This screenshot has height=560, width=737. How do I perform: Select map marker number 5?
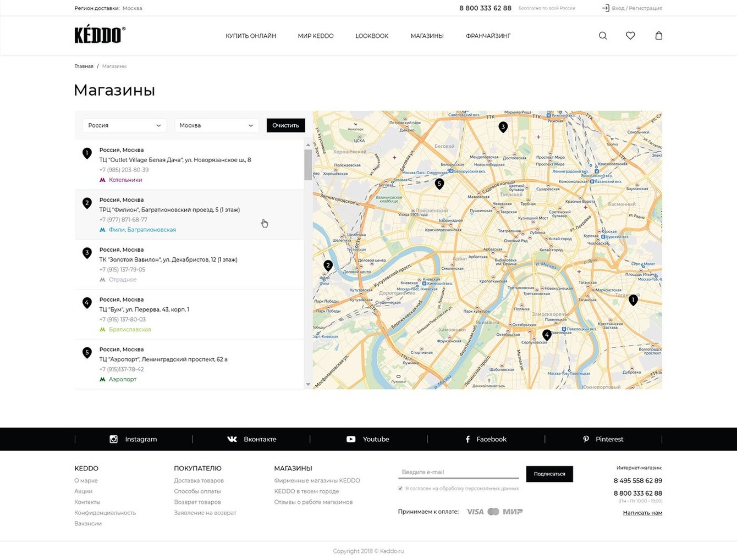pos(439,184)
